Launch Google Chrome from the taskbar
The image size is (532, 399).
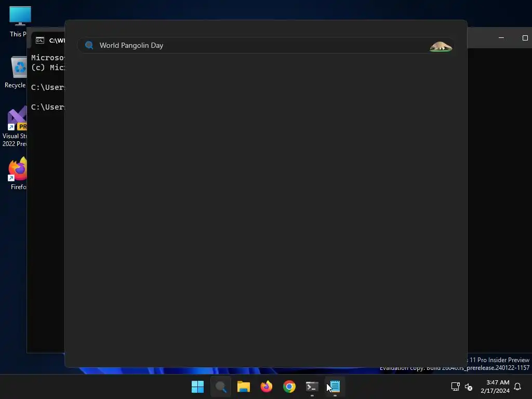coord(289,387)
